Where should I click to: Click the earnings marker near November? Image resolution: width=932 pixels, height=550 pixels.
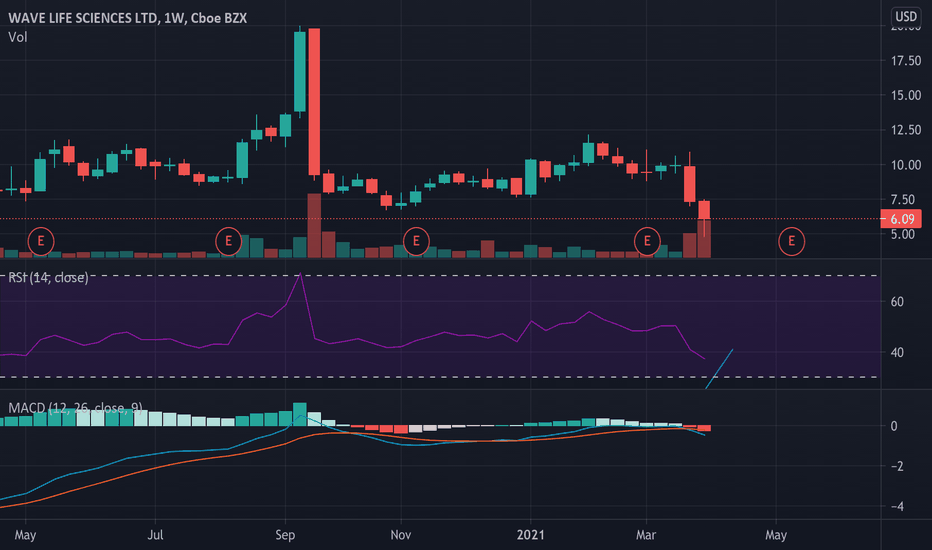pyautogui.click(x=416, y=241)
